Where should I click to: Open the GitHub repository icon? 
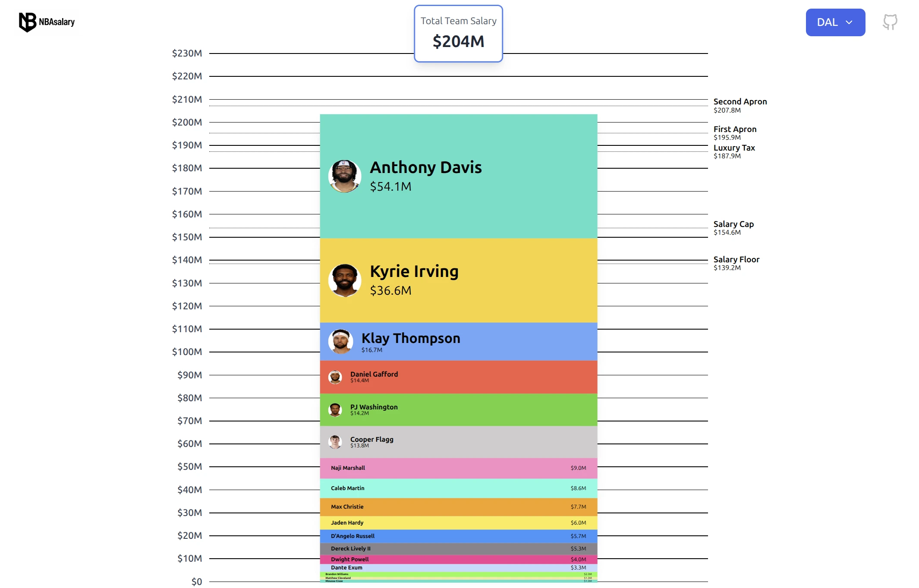coord(890,22)
